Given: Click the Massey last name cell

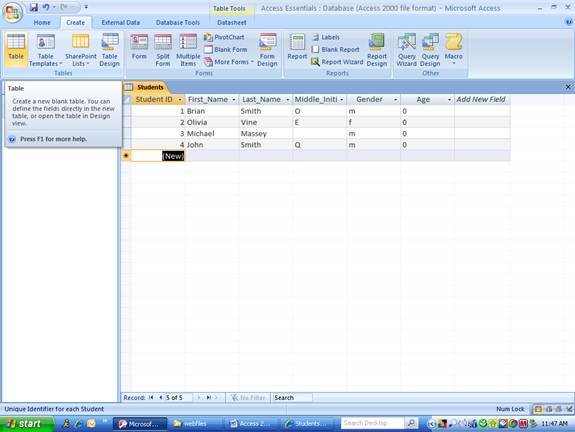Looking at the screenshot, I should 266,134.
